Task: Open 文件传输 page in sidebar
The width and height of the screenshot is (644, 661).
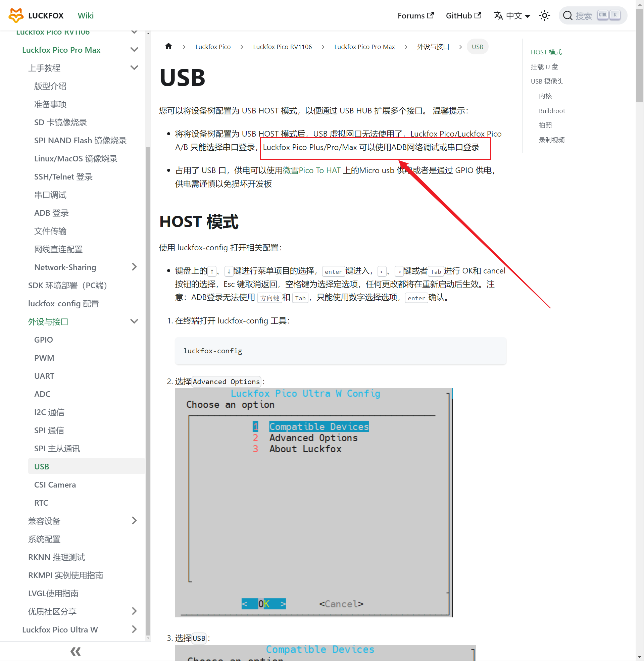Action: click(x=50, y=231)
